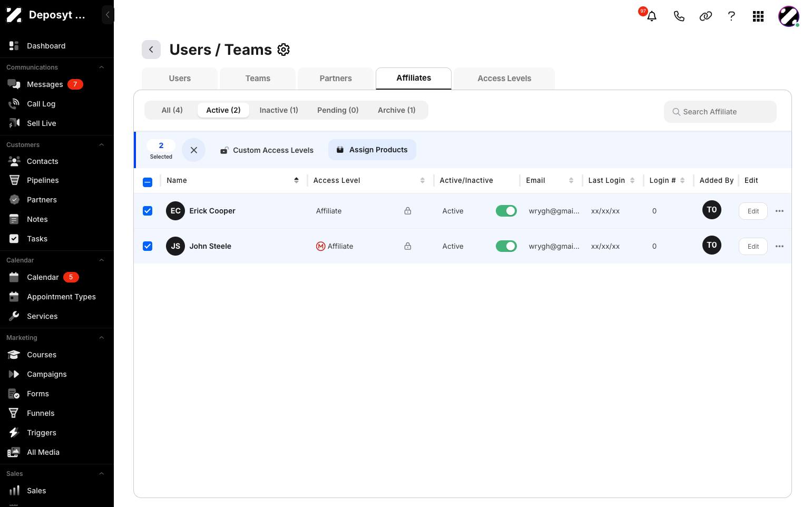Go back using the arrow button
This screenshot has width=812, height=507.
[151, 50]
